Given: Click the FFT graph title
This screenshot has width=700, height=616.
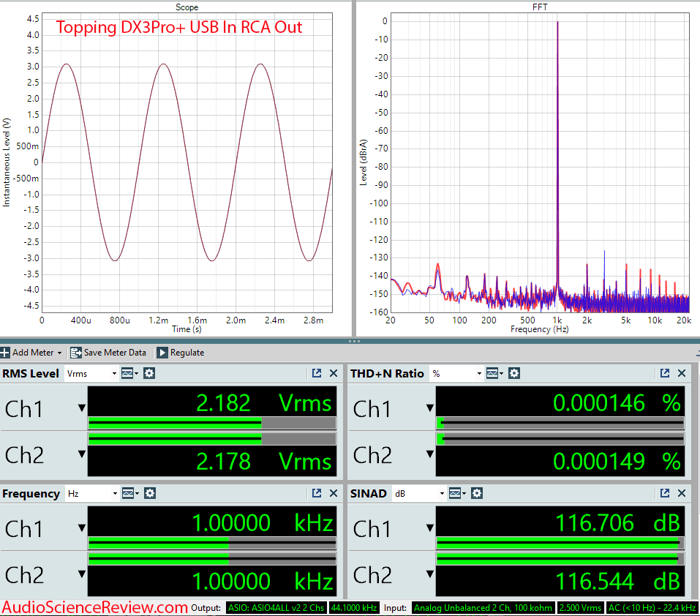Looking at the screenshot, I should 540,7.
